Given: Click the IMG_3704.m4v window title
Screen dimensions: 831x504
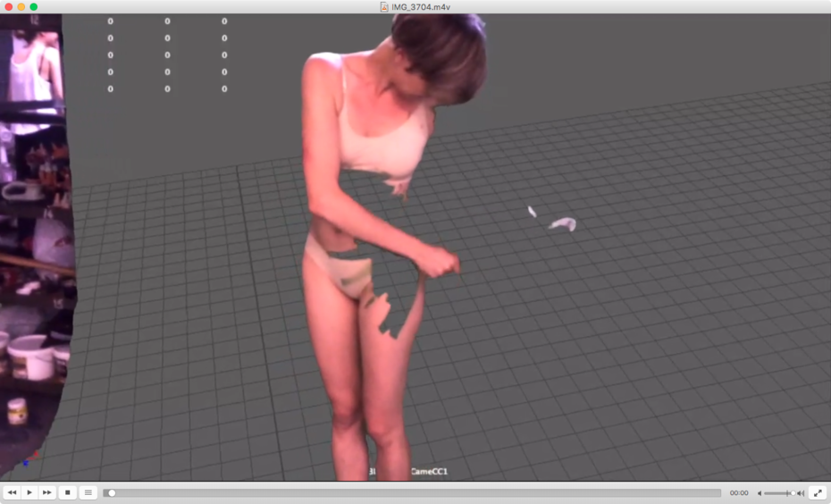Looking at the screenshot, I should (421, 7).
